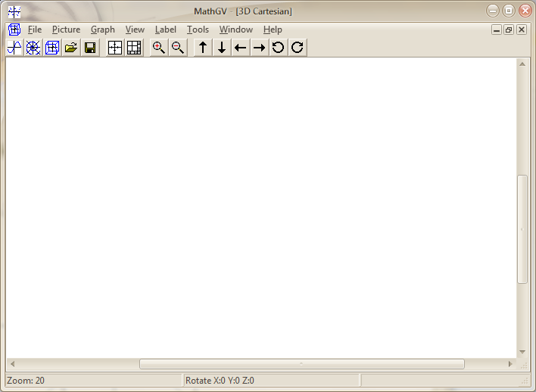Screen dimensions: 536x392
Task: Click the open file folder icon
Action: [x=71, y=48]
